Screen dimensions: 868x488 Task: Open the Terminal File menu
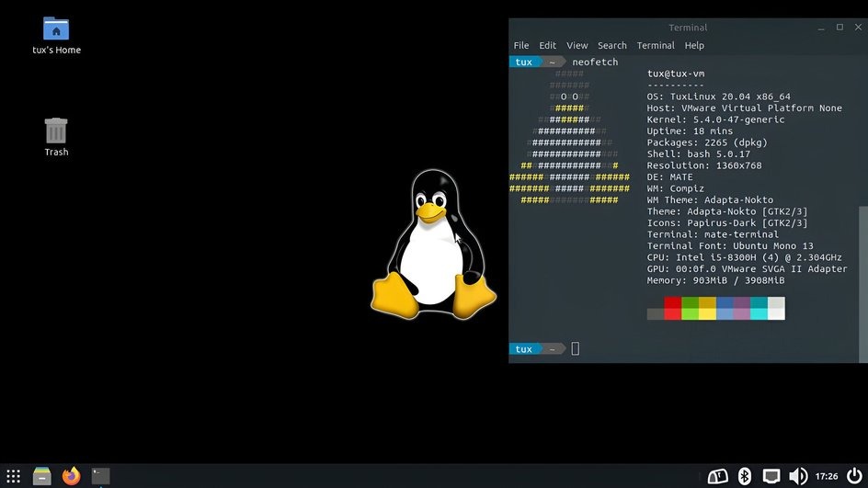pos(521,45)
